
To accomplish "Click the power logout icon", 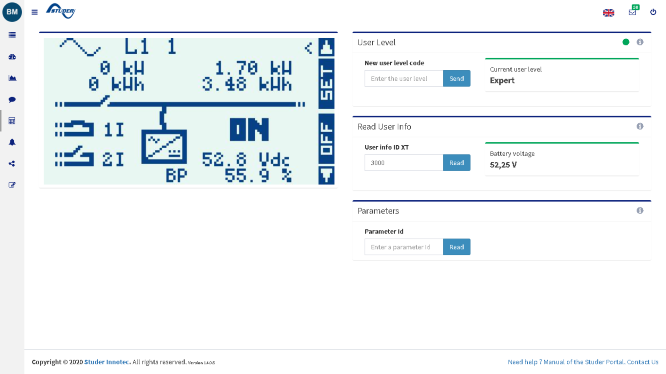I will (653, 12).
